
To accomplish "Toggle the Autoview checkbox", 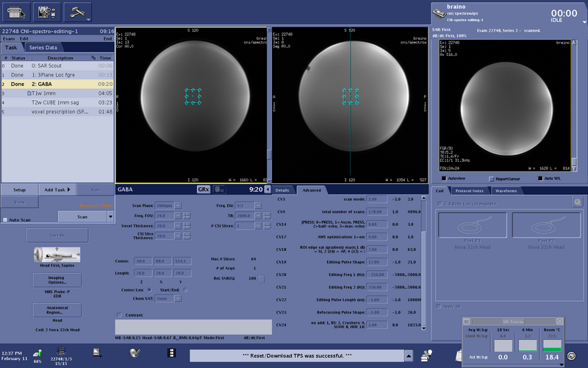I will (444, 178).
